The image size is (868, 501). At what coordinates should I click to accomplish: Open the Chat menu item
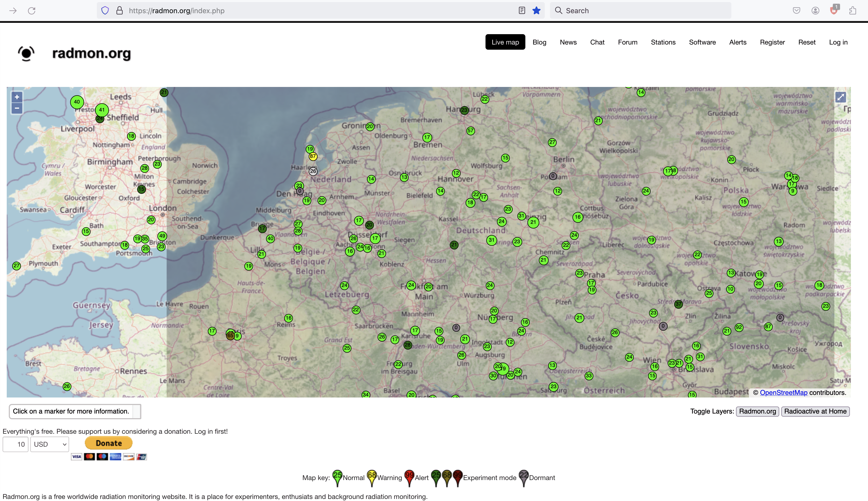[x=597, y=42]
